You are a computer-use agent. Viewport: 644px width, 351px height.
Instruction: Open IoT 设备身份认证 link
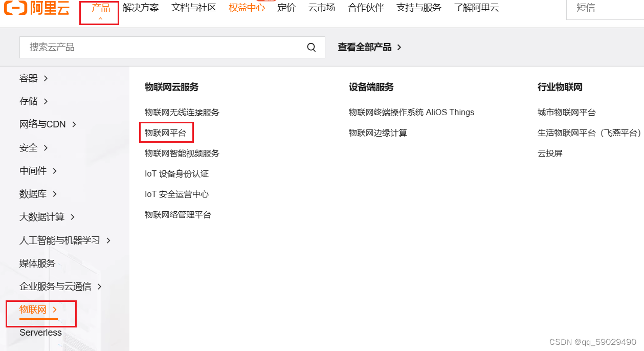click(176, 173)
